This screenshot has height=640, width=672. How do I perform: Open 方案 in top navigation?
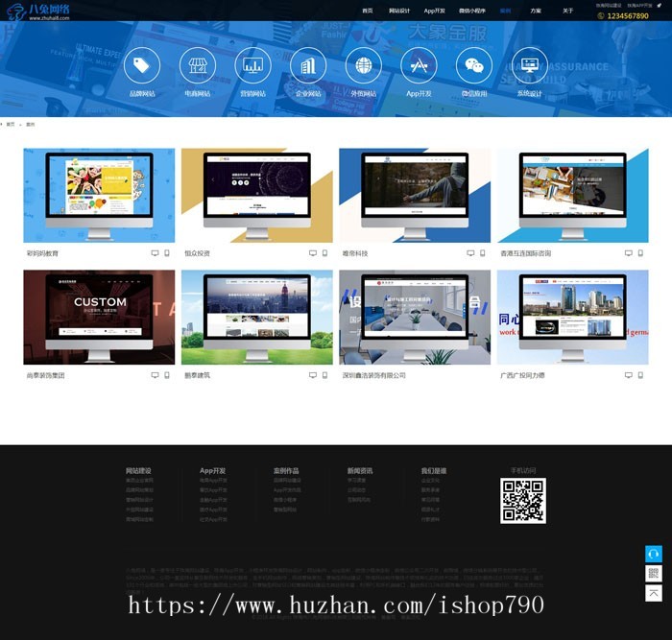coord(536,11)
